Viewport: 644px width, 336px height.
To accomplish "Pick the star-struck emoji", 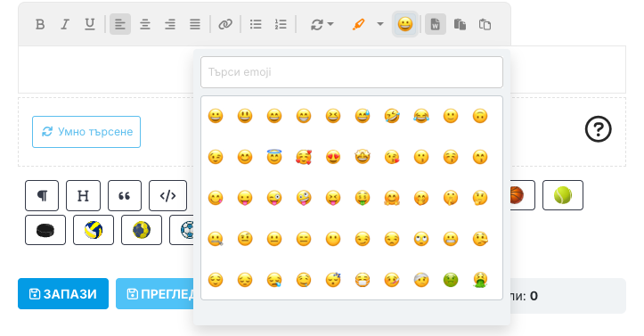I will pyautogui.click(x=363, y=157).
